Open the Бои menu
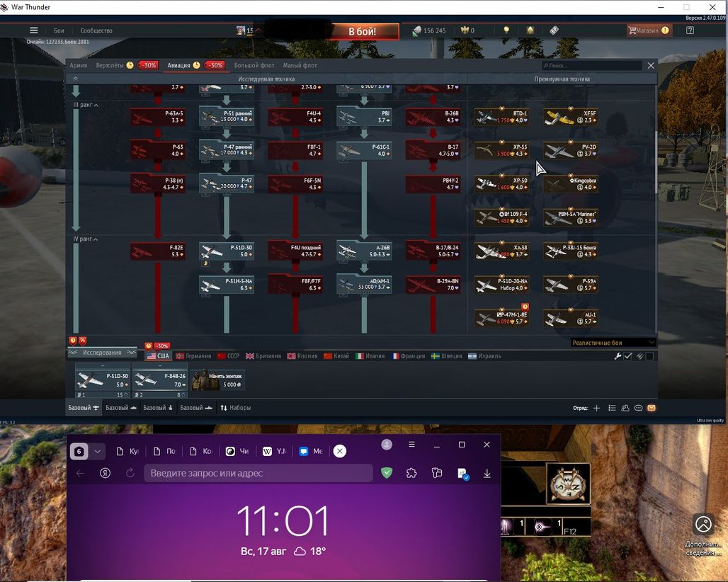Screen dimensions: 728x582 tap(59, 30)
